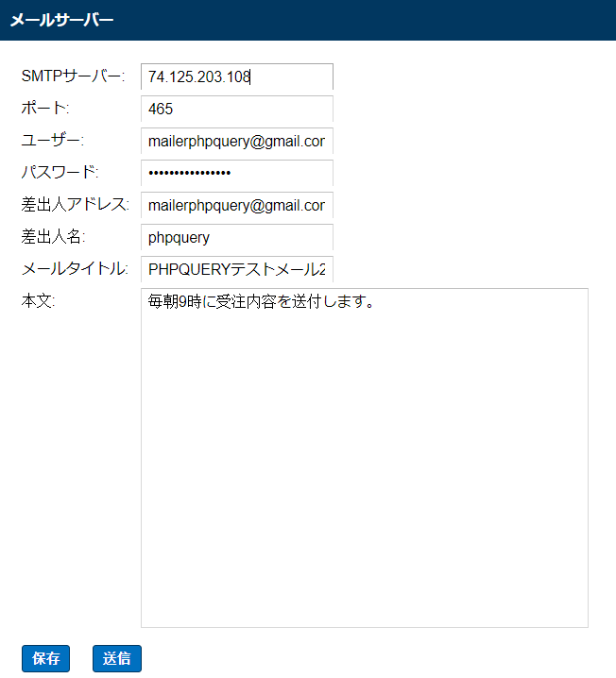Select the ポート field containing 465

[237, 109]
